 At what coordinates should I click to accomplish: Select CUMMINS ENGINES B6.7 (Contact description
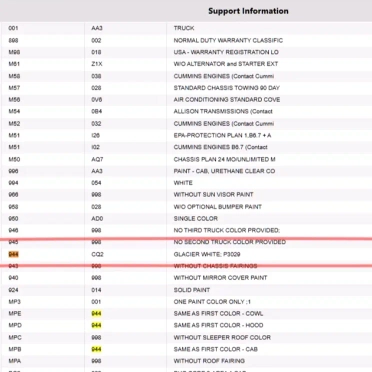pyautogui.click(x=220, y=147)
